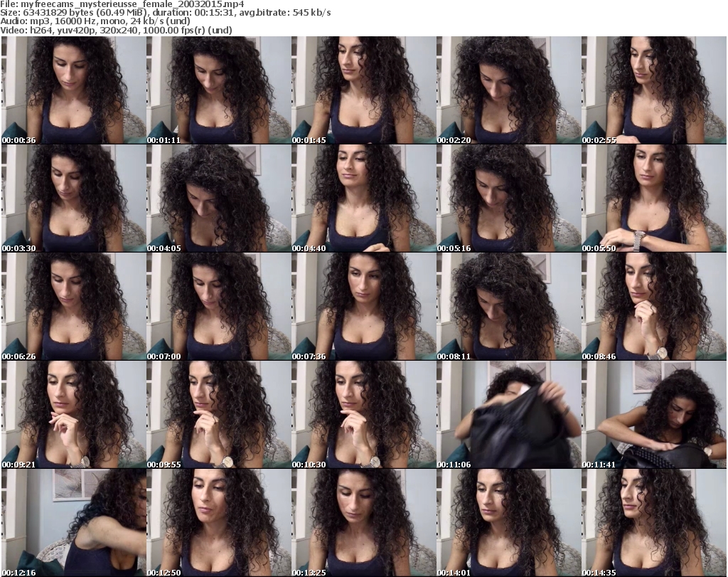This screenshot has height=577, width=728.
Task: Select the thumbnail stamped 00:02:20
Action: pyautogui.click(x=508, y=90)
